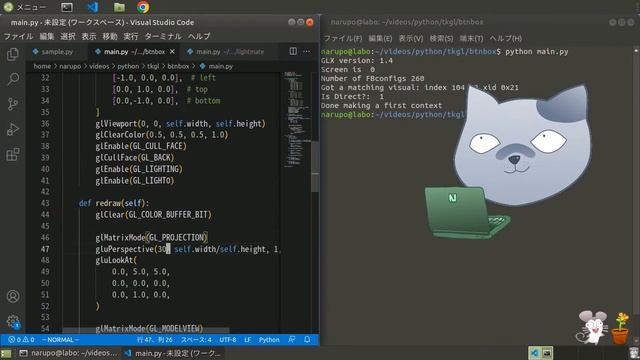Open Accounts menu in activity bar
640x360 pixels.
13,296
